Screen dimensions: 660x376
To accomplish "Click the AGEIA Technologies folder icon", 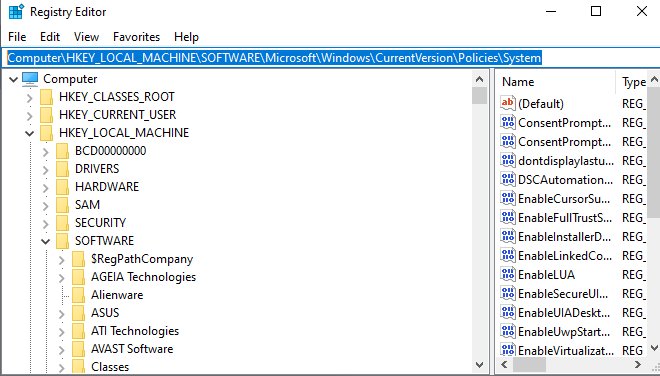I will [79, 277].
